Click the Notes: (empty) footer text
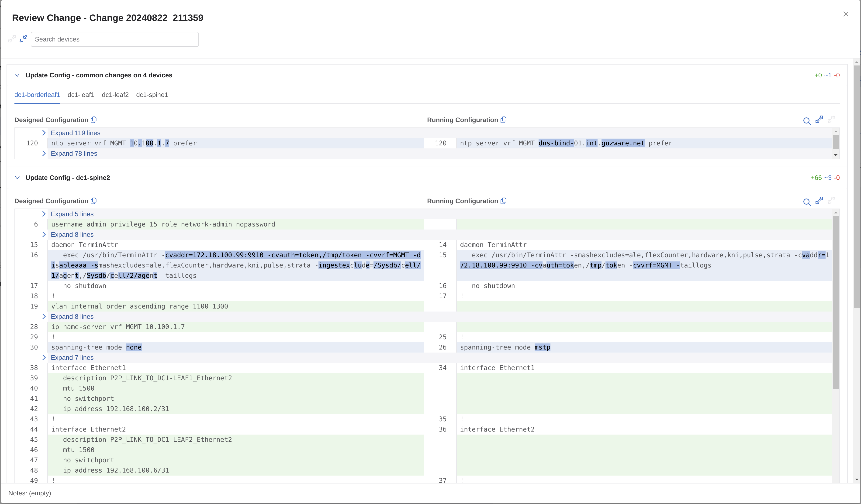The height and width of the screenshot is (504, 861). pos(30,493)
